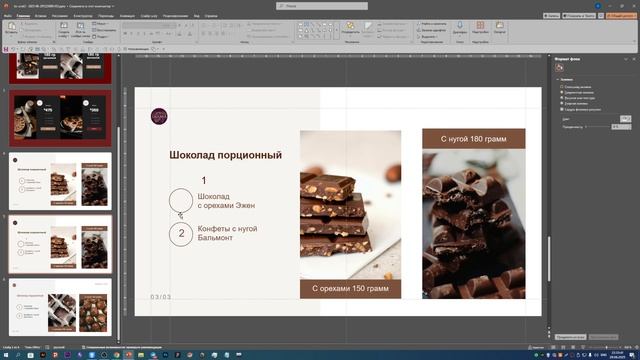Click the 'С орехами 150 грамм' caption
Image resolution: width=640 pixels, height=360 pixels.
350,289
